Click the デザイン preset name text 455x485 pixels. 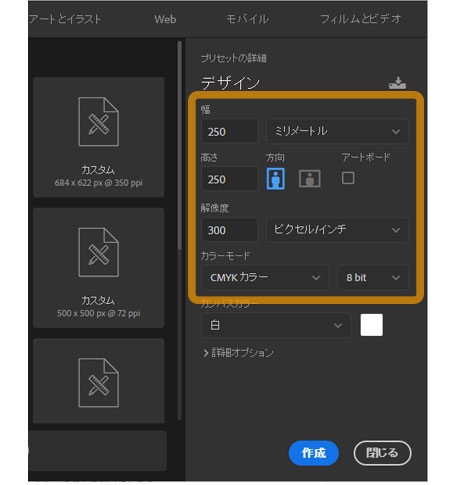(x=230, y=83)
